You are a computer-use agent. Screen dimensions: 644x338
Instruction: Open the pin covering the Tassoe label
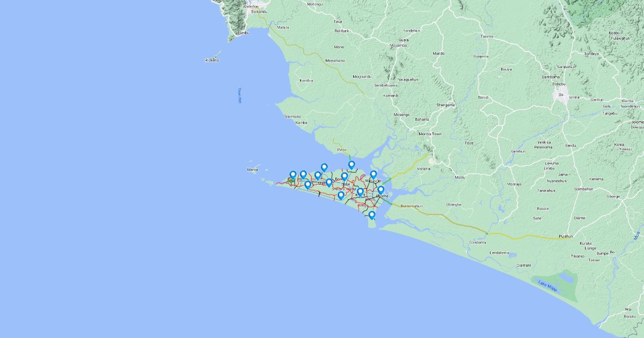(360, 192)
